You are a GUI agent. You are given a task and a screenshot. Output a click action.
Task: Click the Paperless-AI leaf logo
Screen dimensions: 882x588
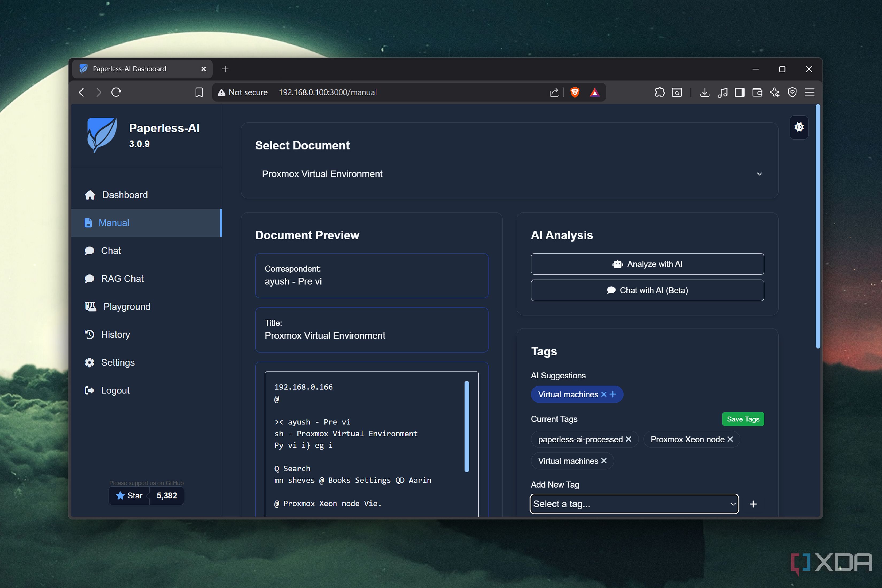[102, 135]
